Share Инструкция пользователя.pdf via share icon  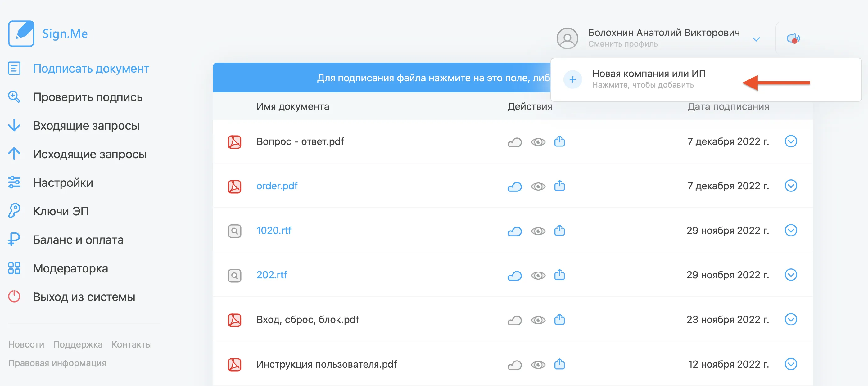click(559, 364)
